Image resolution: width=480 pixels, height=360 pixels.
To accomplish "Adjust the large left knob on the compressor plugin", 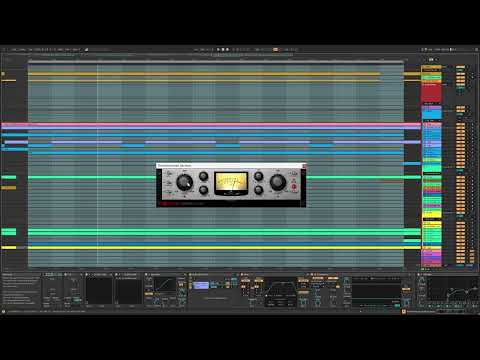I will click(x=184, y=182).
